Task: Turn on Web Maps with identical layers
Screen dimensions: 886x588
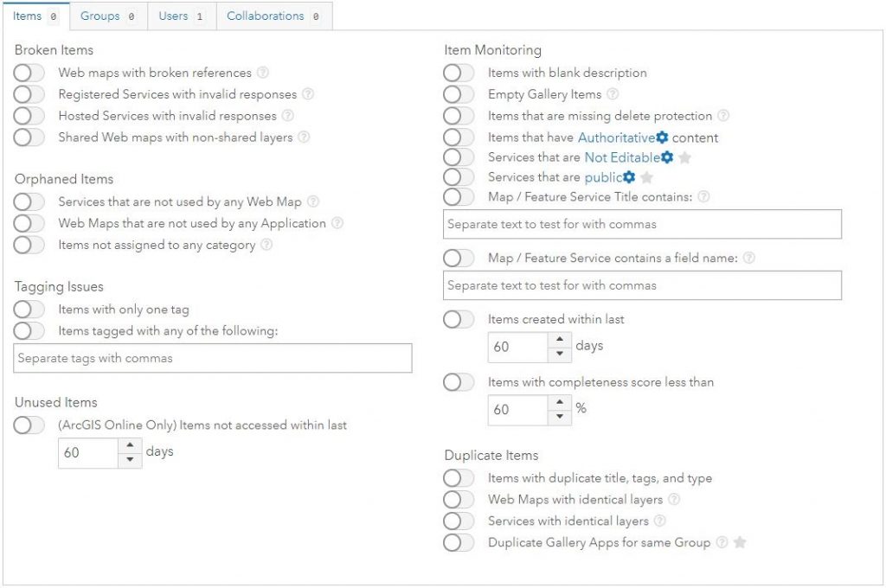Action: point(459,500)
